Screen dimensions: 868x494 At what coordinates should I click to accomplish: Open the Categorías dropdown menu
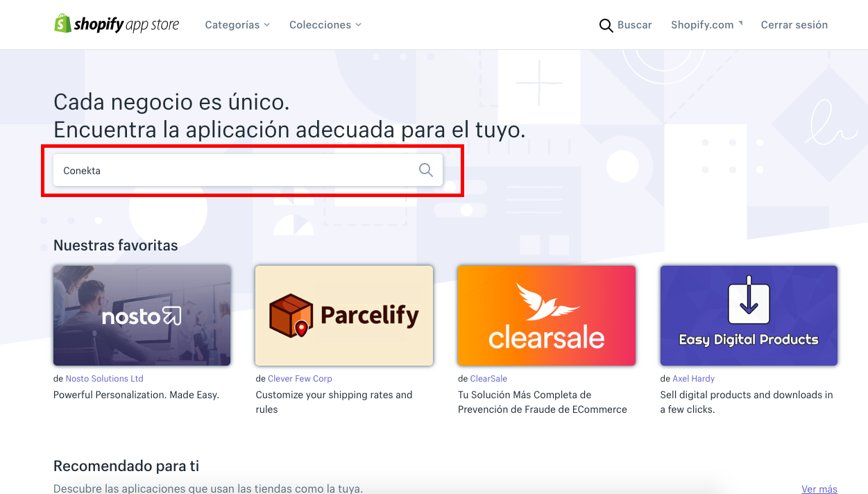pyautogui.click(x=237, y=25)
